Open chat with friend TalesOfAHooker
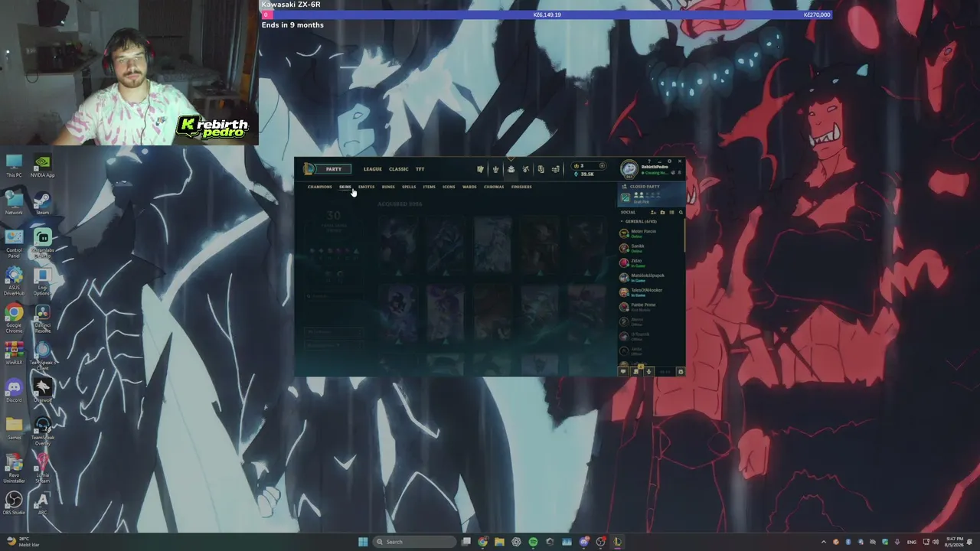This screenshot has height=551, width=980. (x=651, y=292)
